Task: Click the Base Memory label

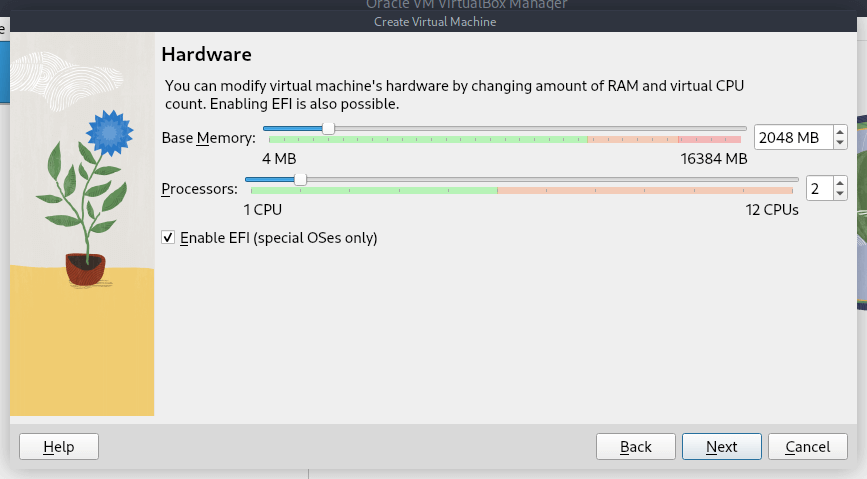Action: [208, 138]
